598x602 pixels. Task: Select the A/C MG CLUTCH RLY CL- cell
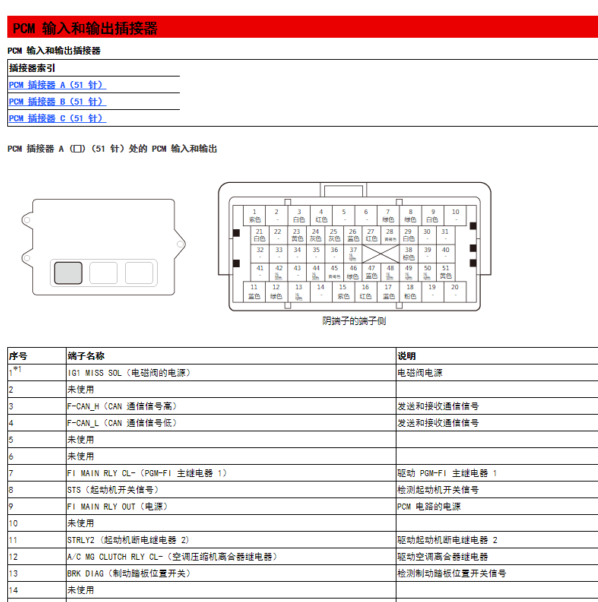[x=231, y=556]
